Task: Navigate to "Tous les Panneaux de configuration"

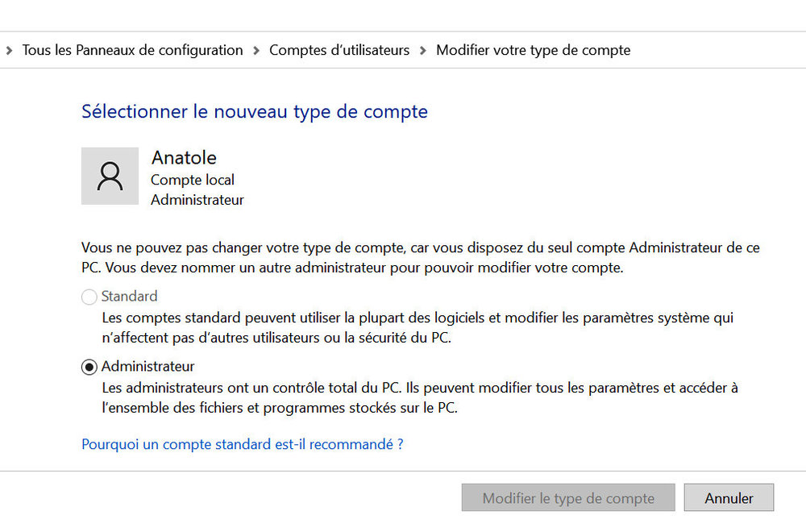Action: click(132, 49)
